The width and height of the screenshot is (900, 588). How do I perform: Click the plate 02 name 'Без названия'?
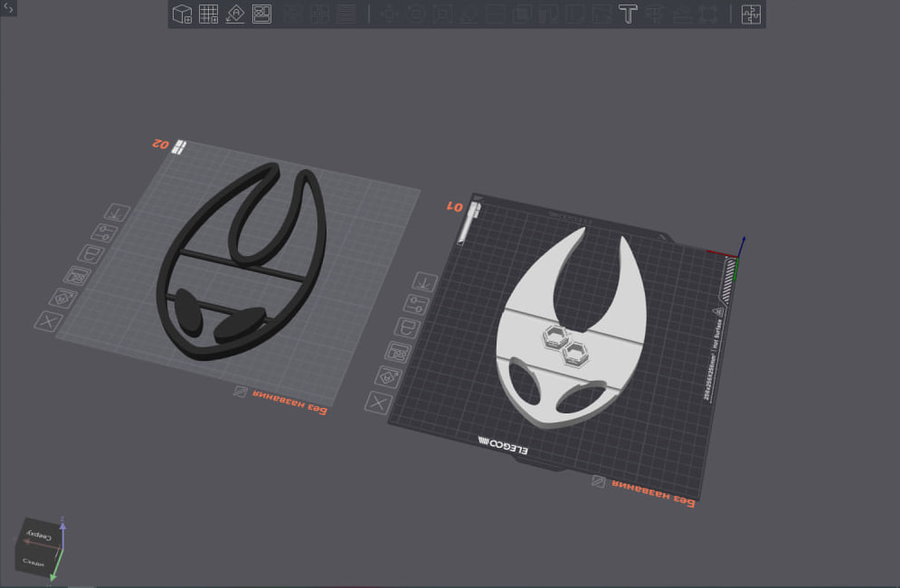[289, 403]
